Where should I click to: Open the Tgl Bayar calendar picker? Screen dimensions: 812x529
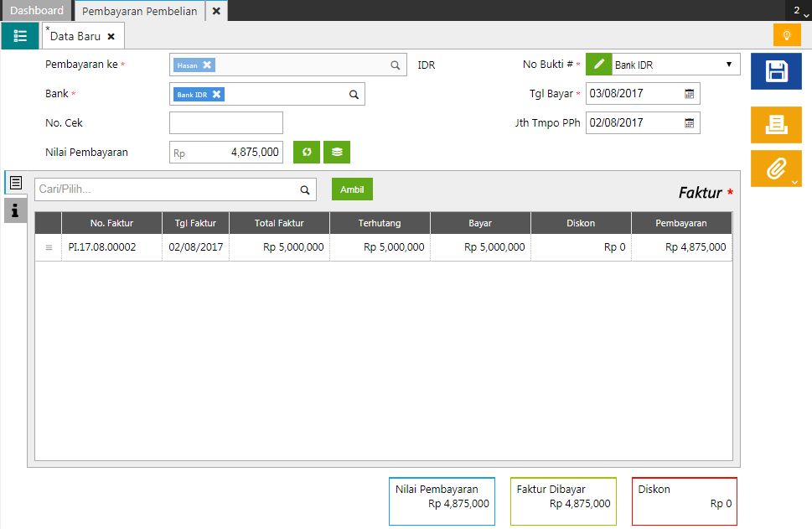(689, 94)
